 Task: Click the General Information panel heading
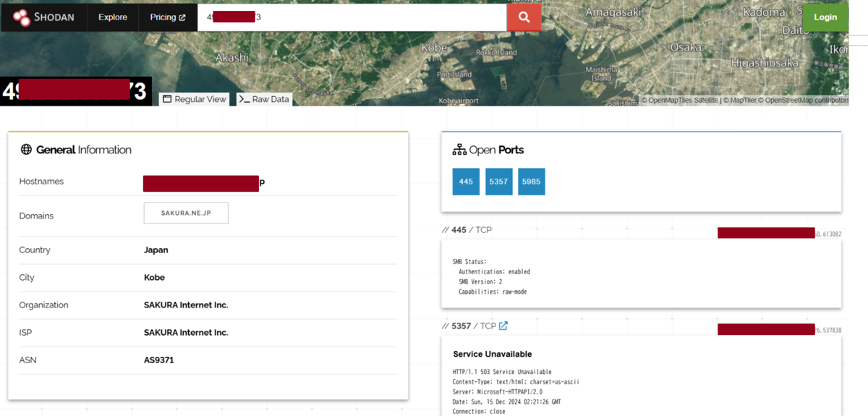click(84, 150)
